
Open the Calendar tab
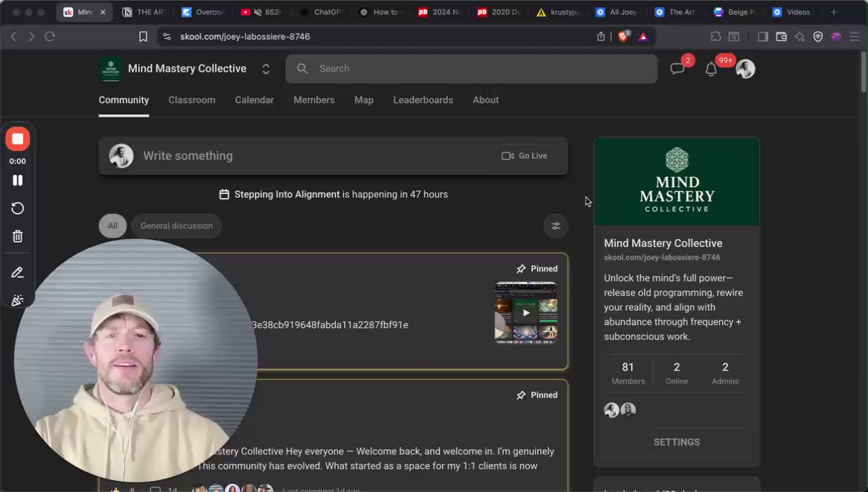tap(254, 100)
